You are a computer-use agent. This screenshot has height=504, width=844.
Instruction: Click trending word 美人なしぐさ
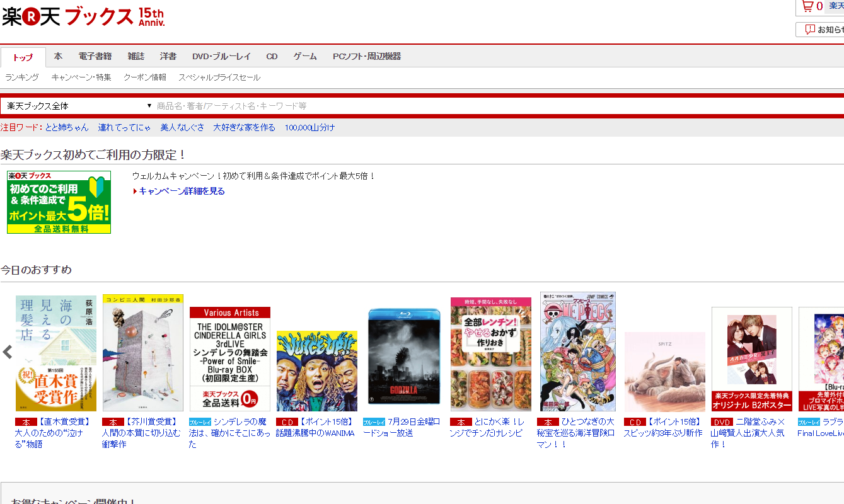pos(182,127)
